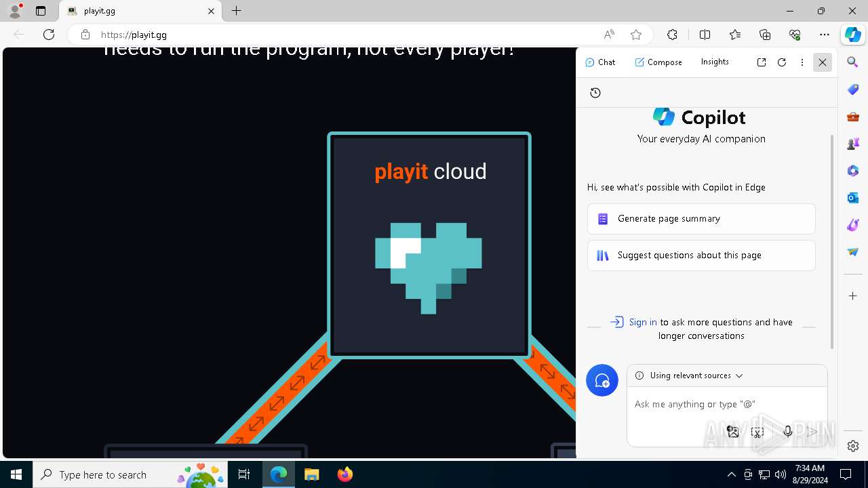
Task: Show hidden system tray icons
Action: click(731, 474)
